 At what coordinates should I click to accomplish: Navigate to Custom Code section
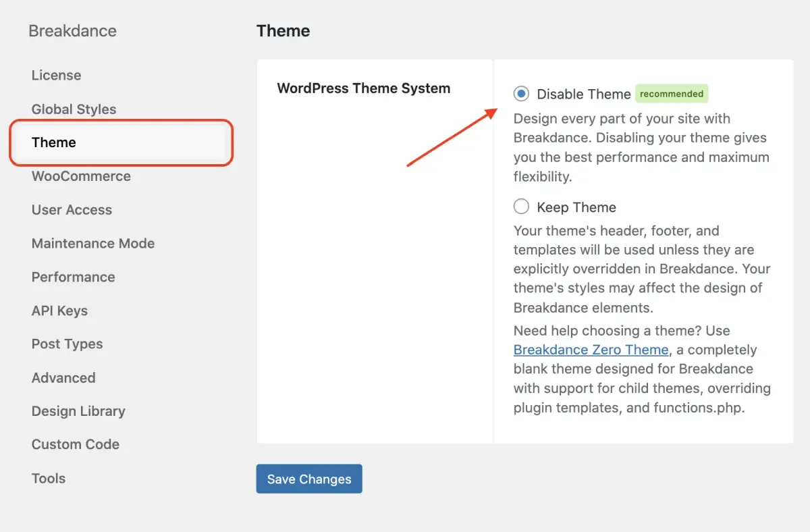76,444
